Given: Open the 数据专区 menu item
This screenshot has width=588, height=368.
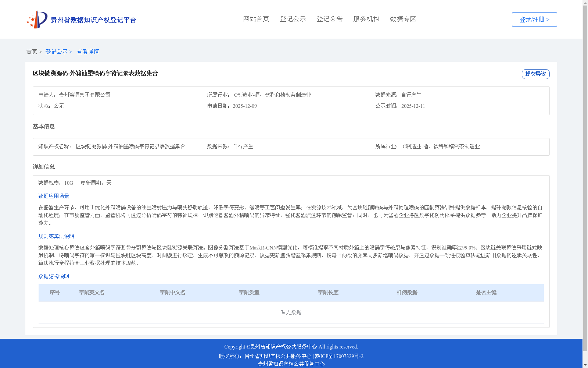Looking at the screenshot, I should pos(403,19).
